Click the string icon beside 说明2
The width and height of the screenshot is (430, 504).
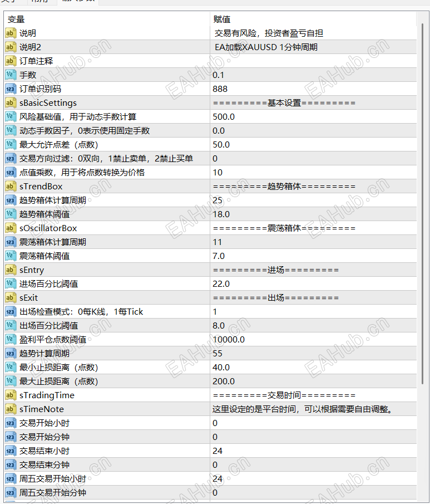tap(10, 47)
